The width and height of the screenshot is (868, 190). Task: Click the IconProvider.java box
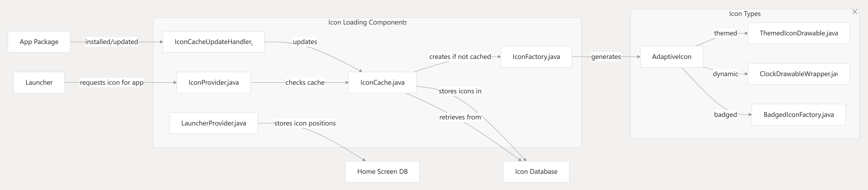point(214,82)
